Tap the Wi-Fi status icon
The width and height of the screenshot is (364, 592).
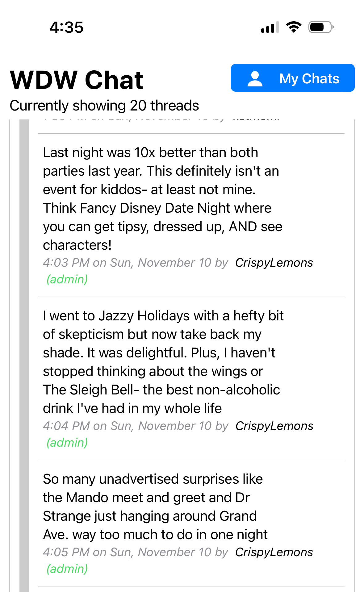pyautogui.click(x=294, y=27)
